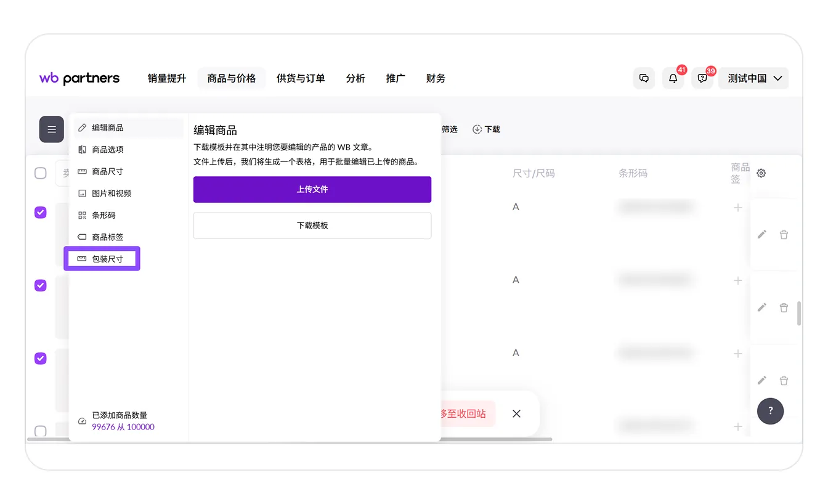Image resolution: width=828 pixels, height=504 pixels.
Task: Check the fourth product row checkbox
Action: 41,431
